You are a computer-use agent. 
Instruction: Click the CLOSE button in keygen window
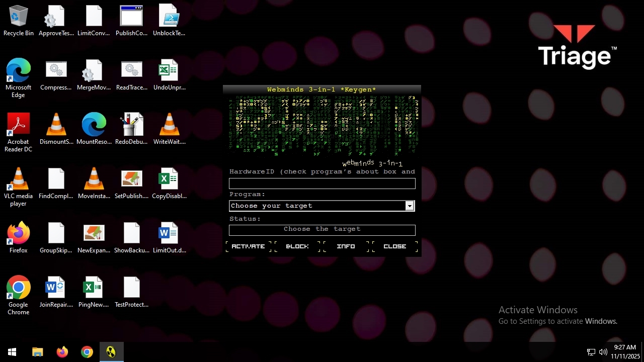394,246
